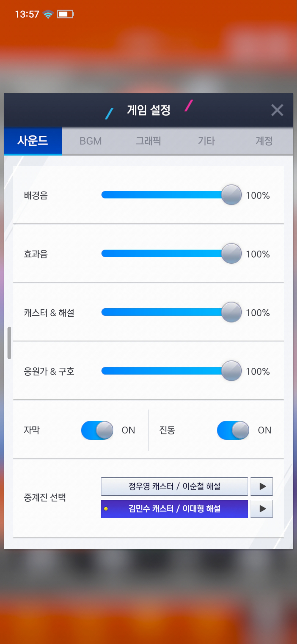The width and height of the screenshot is (297, 644).
Task: Go to the 기타 tab
Action: tap(206, 141)
